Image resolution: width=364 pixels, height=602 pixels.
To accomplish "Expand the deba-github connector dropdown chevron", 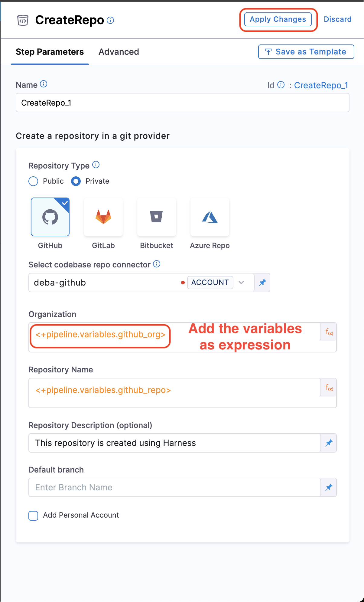I will click(x=241, y=283).
